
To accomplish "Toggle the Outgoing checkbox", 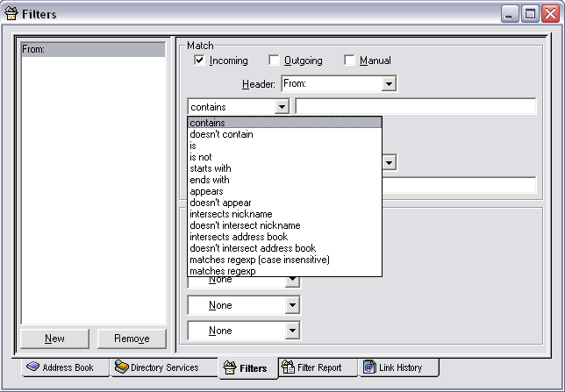I will coord(274,61).
